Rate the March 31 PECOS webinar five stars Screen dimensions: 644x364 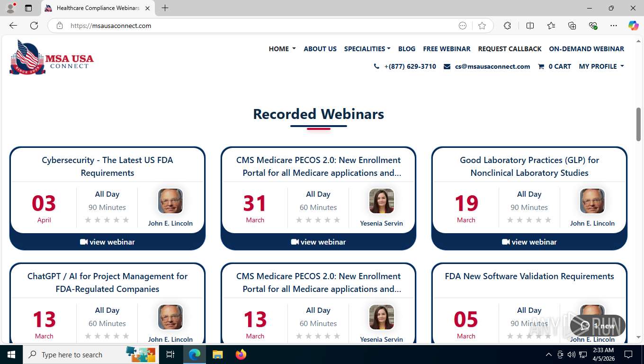[x=337, y=220]
